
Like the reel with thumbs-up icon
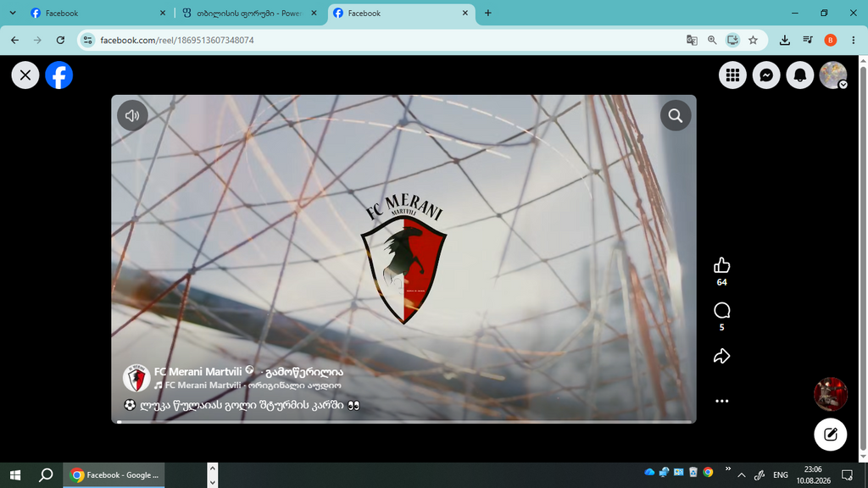point(722,265)
